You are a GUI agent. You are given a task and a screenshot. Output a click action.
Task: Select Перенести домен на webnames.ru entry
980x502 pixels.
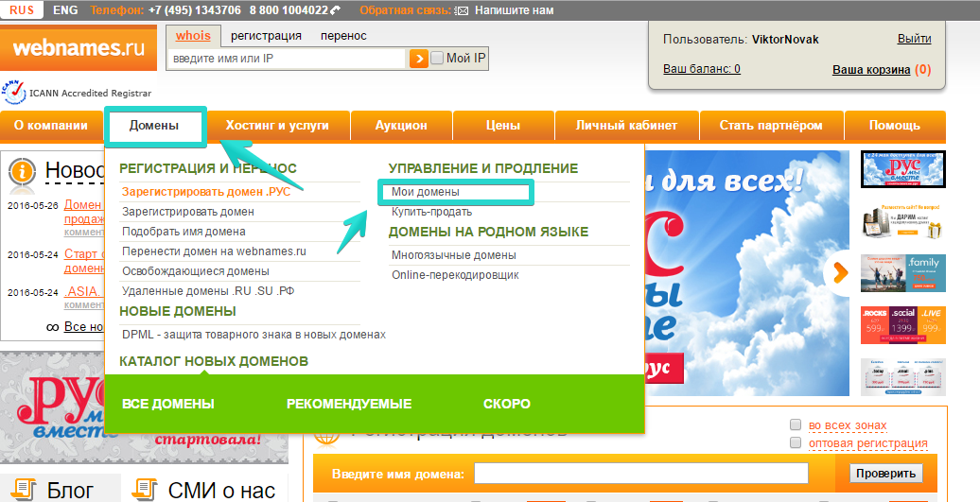(215, 251)
